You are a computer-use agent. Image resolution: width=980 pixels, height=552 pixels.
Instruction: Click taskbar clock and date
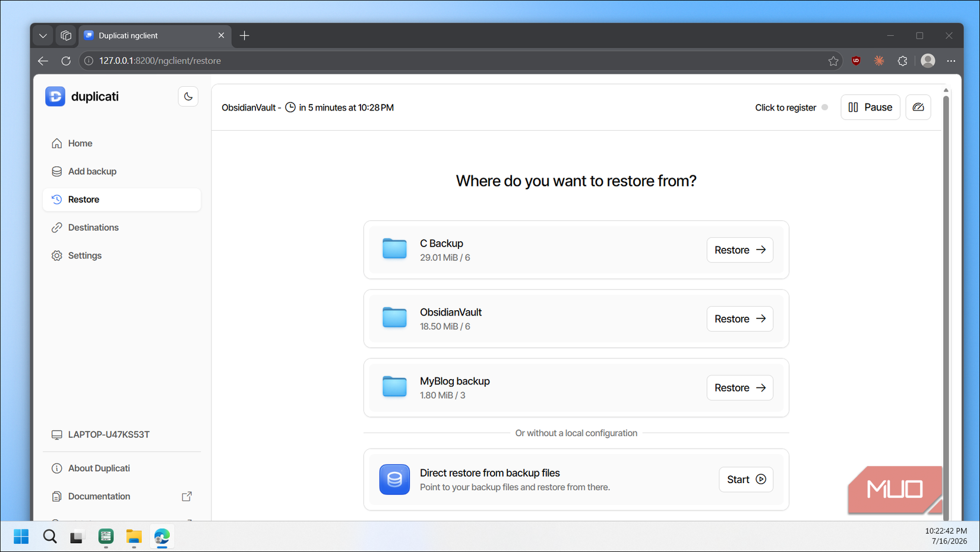(x=946, y=536)
